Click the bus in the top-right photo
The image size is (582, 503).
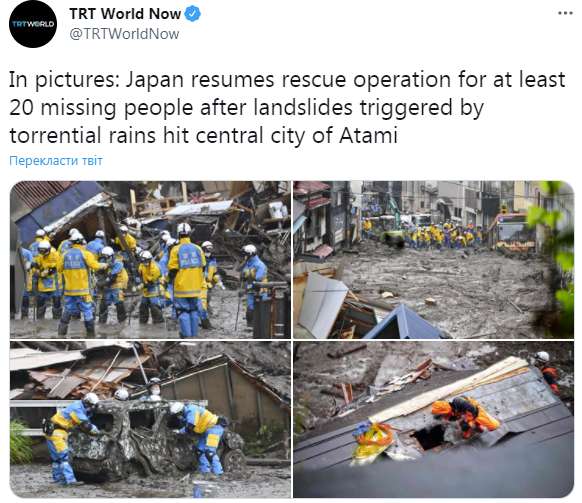[x=511, y=232]
